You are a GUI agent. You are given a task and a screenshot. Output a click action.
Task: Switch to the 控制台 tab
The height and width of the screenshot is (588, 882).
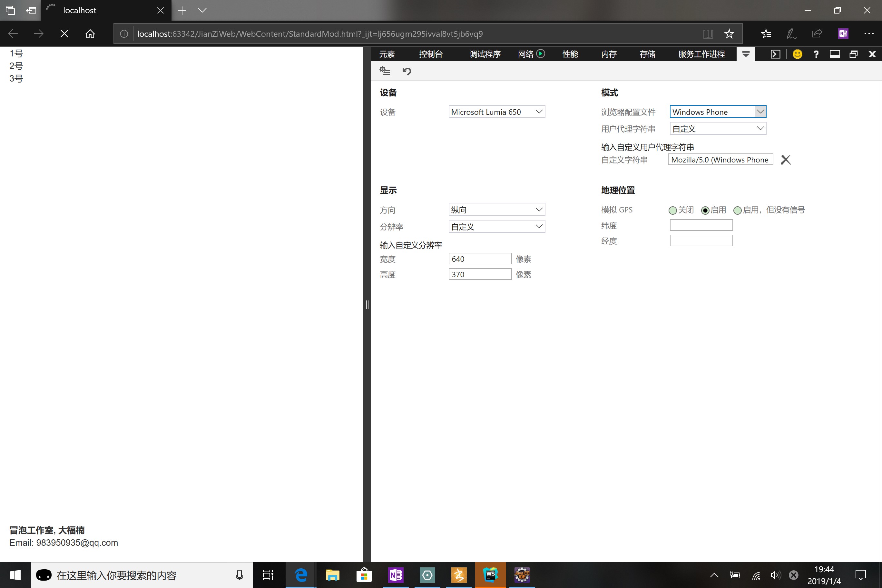tap(430, 54)
